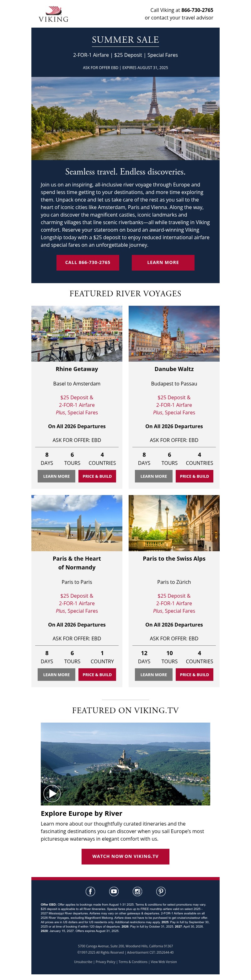
Task: Click the Viking logo
Action: coord(54,14)
